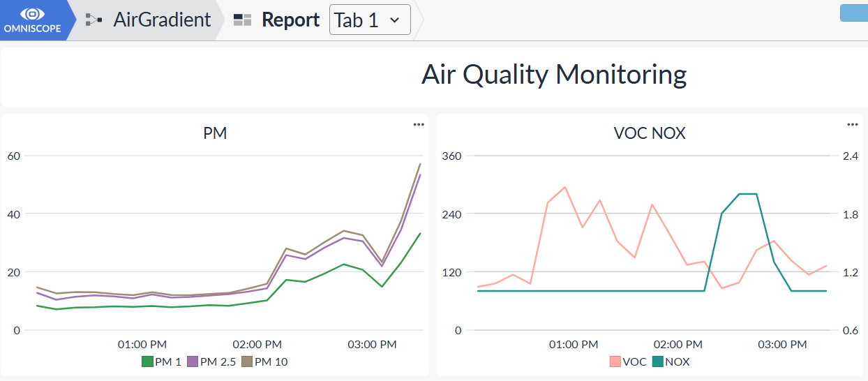Viewport: 868px width, 381px height.
Task: Click the Air Quality Monitoring title
Action: (554, 74)
